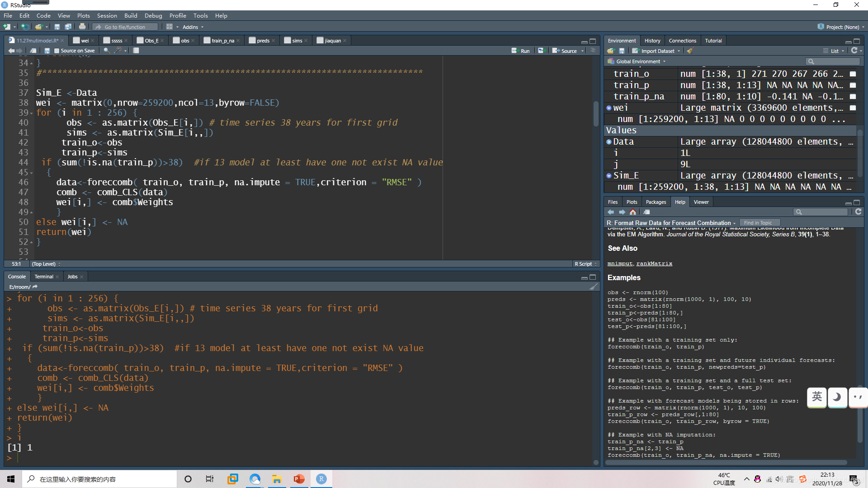Click main toolbar Save current document icon

point(57,27)
